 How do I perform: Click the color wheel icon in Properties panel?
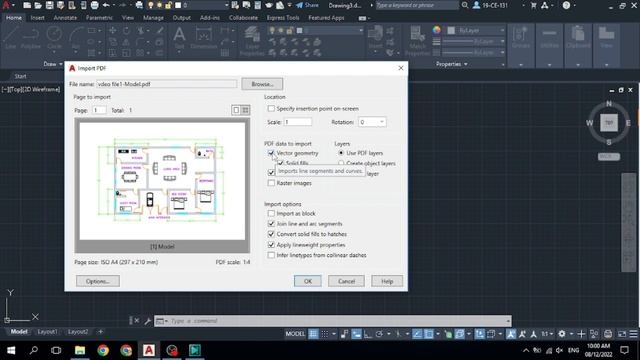click(x=436, y=30)
